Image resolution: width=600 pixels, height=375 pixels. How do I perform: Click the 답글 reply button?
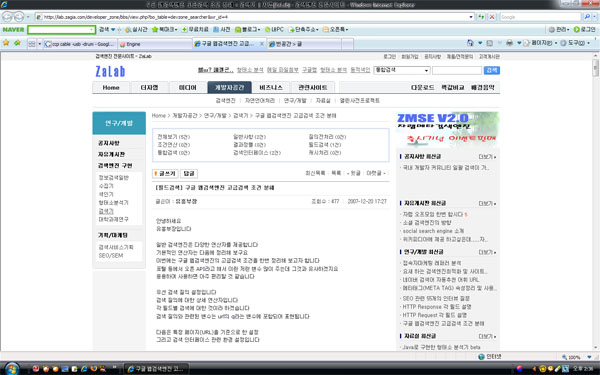189,173
